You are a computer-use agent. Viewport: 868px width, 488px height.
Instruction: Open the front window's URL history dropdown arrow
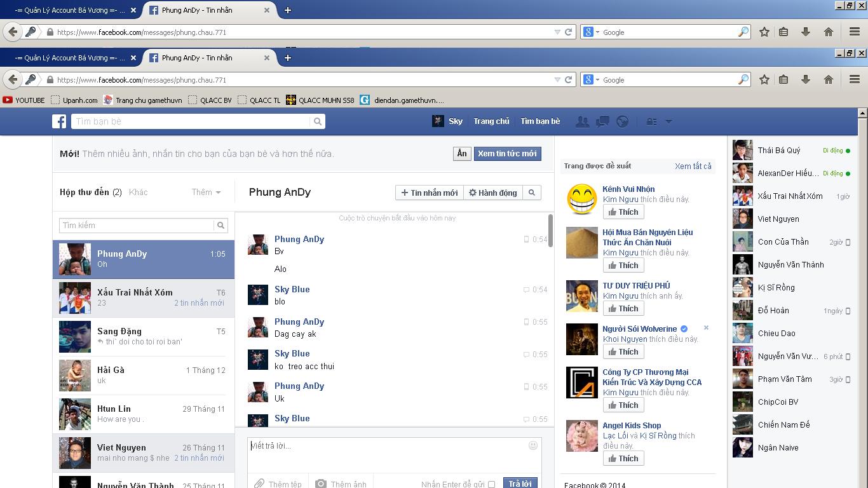click(557, 79)
